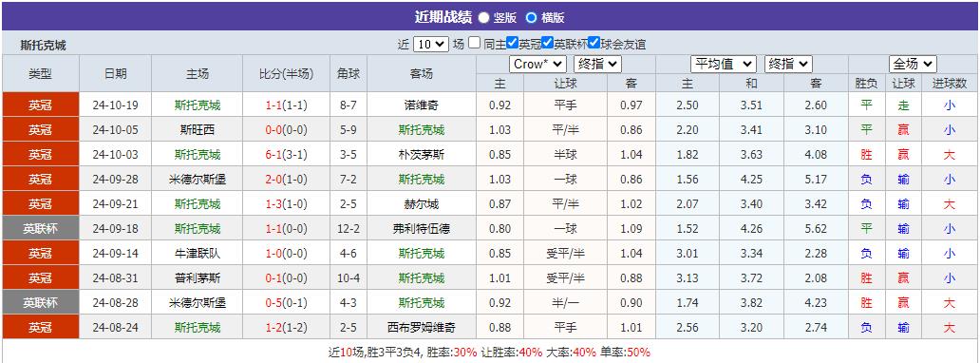
Task: Click the away team 诺维奇
Action: (422, 105)
